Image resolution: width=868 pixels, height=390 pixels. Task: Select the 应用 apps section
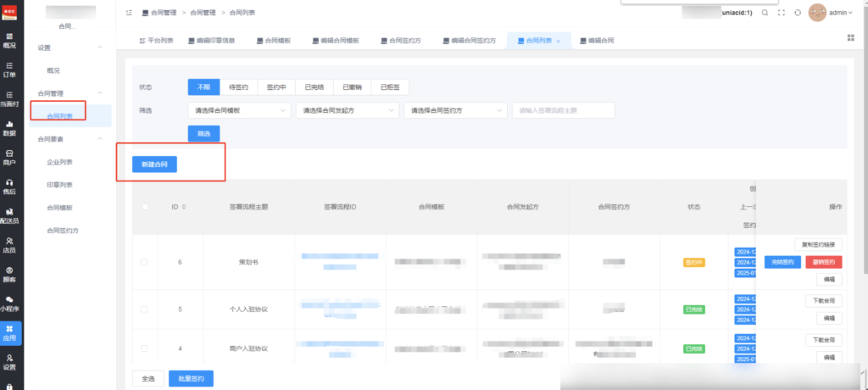10,333
